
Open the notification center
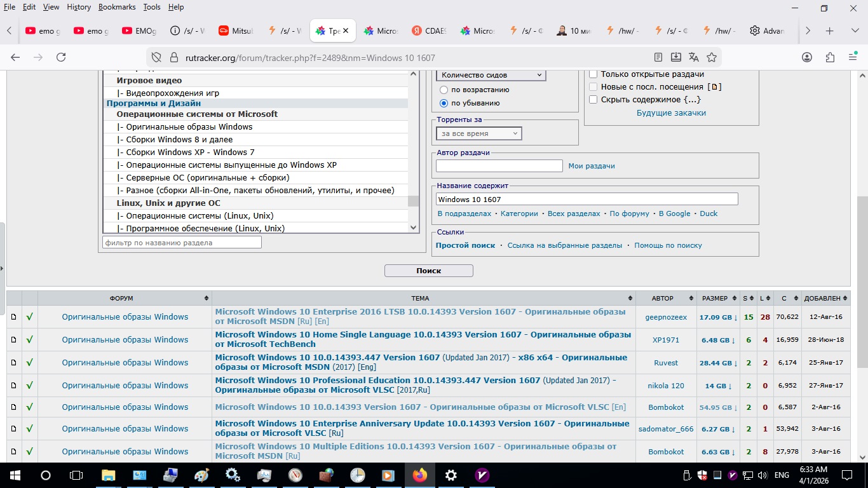(847, 475)
